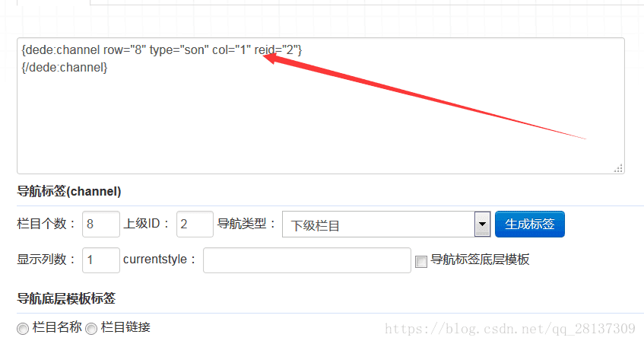Focus the 上级ID input field
This screenshot has width=644, height=344.
(x=195, y=224)
